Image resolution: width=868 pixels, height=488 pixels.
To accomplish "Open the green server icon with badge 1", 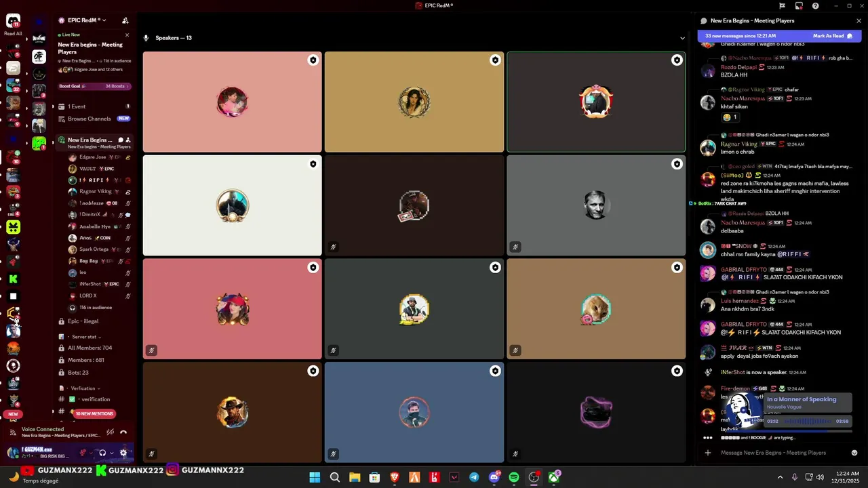I will pos(39,143).
